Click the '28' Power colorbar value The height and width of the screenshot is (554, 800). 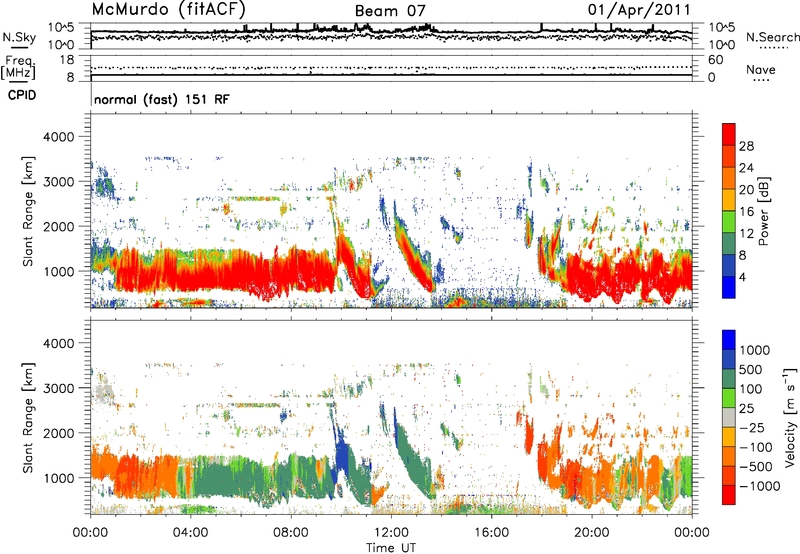746,146
